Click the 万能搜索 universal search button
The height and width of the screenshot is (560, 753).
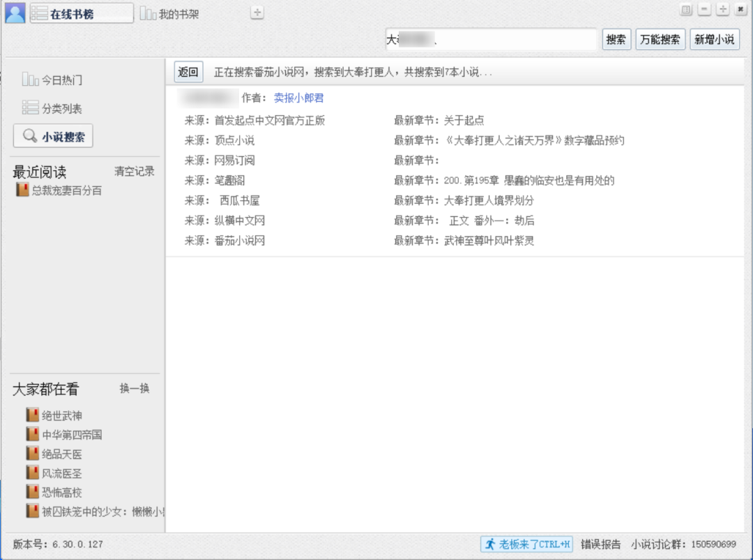[x=659, y=39]
